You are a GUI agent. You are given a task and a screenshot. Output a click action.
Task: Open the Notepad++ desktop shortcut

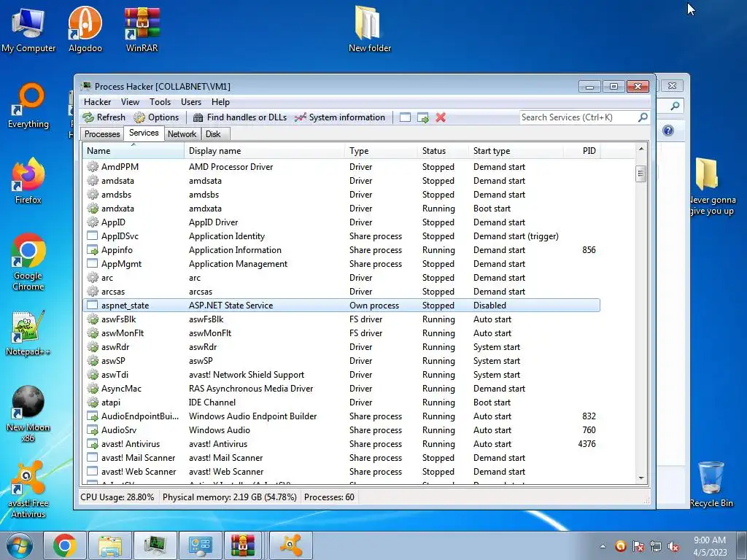(28, 333)
